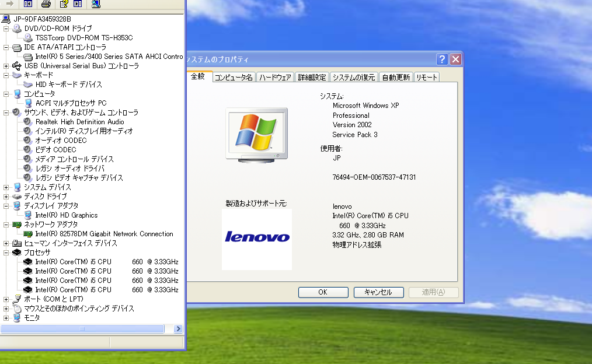Click the システム デバイス category icon
This screenshot has height=364, width=592.
[16, 187]
